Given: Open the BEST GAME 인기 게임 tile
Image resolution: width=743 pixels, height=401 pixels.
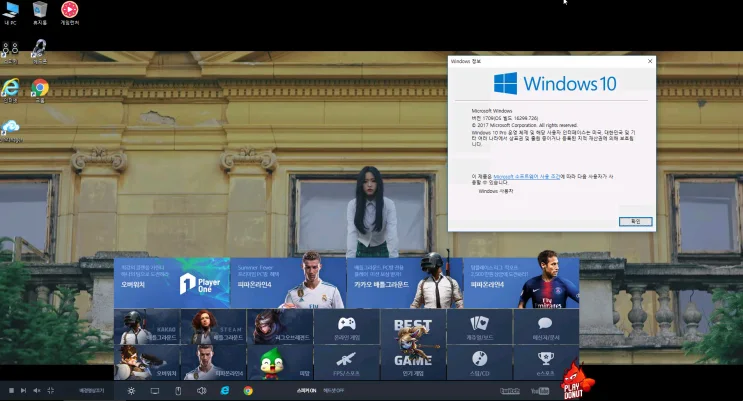Looking at the screenshot, I should [x=413, y=345].
